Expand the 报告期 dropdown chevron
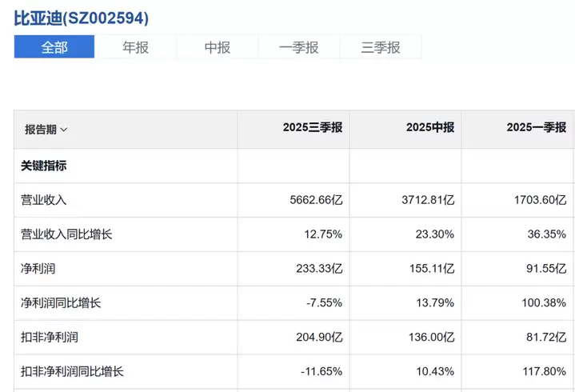Image resolution: width=575 pixels, height=392 pixels. click(x=64, y=130)
